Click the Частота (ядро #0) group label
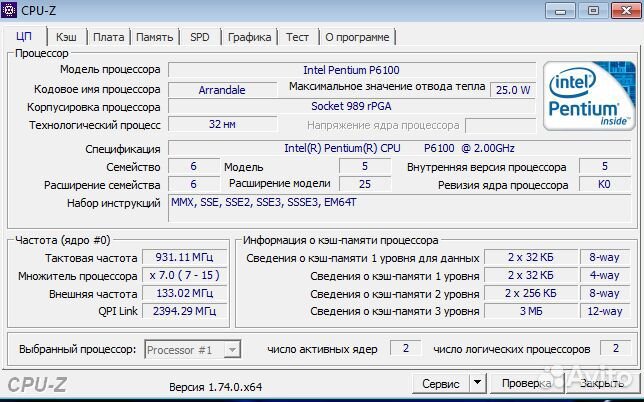The width and height of the screenshot is (644, 402). click(63, 240)
